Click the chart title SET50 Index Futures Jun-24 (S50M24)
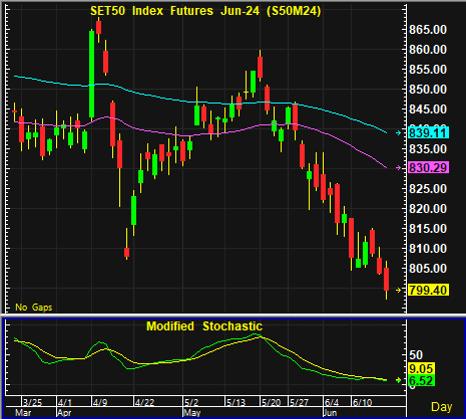The width and height of the screenshot is (466, 419). [206, 11]
